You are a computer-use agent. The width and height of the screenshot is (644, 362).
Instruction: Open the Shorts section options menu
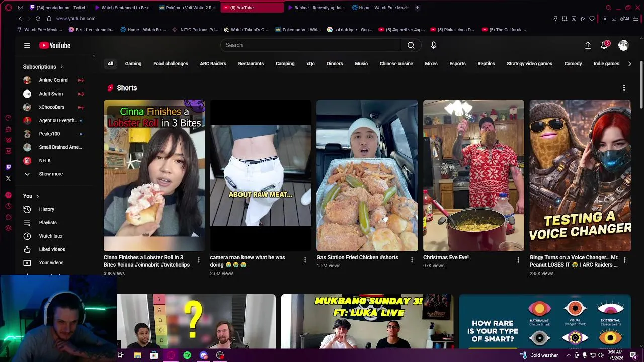[x=624, y=88]
